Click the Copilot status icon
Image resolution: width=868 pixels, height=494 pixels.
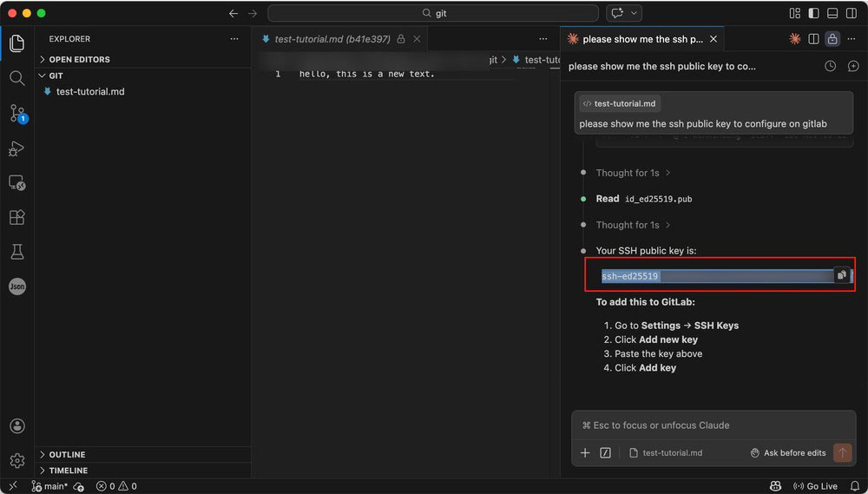(775, 486)
